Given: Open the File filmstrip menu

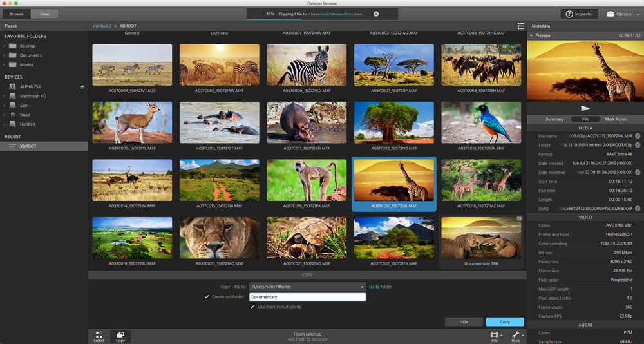Looking at the screenshot, I should 495,336.
